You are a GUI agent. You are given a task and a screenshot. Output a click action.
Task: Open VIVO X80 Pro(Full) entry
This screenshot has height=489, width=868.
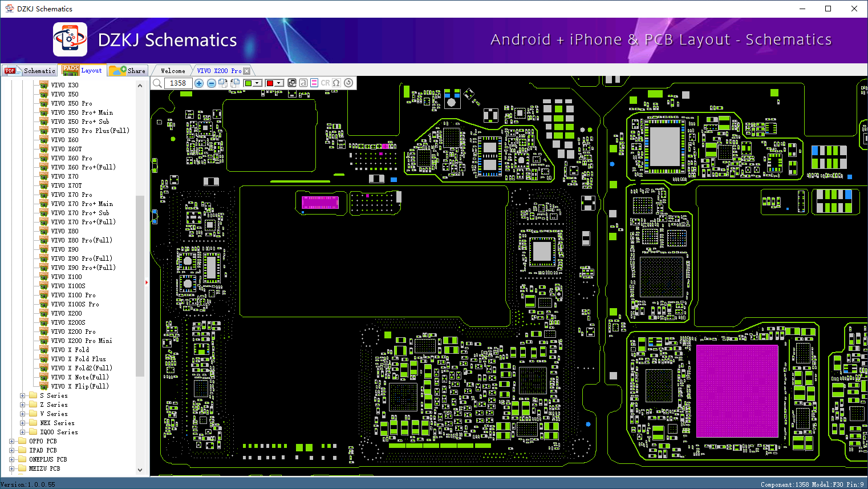point(82,240)
